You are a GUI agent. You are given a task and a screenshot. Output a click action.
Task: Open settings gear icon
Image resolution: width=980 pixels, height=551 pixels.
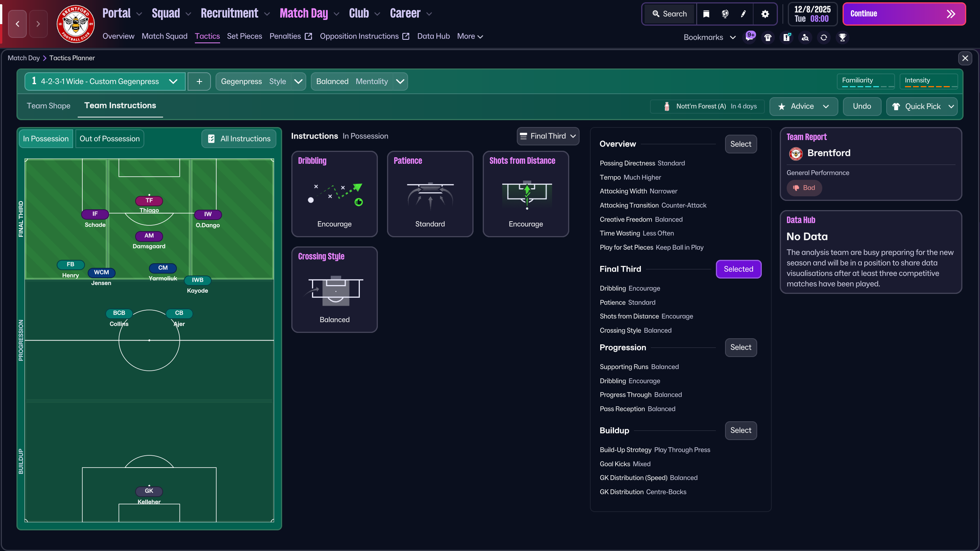pos(765,14)
